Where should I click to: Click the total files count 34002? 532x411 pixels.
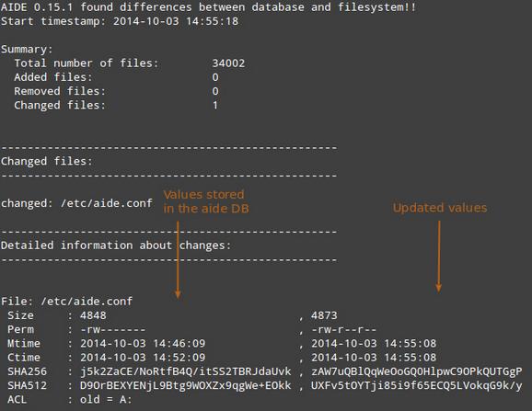[x=228, y=63]
